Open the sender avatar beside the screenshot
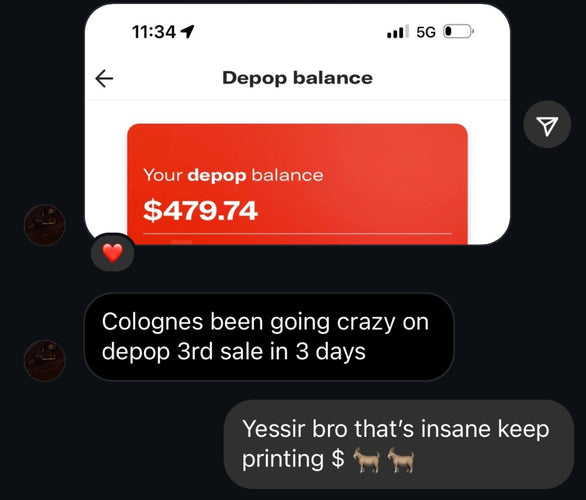This screenshot has height=500, width=586. tap(45, 225)
